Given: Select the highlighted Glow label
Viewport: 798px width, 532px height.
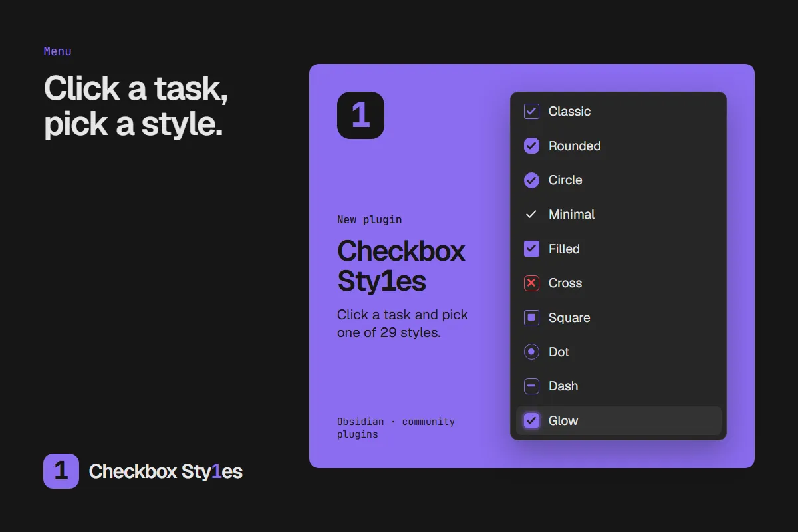Looking at the screenshot, I should coord(563,420).
